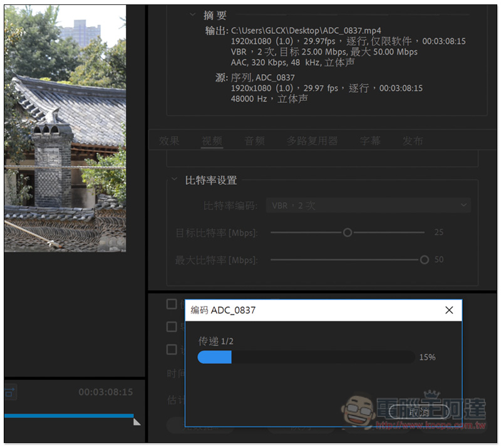The height and width of the screenshot is (448, 501).
Task: Toggle the first checkbox below bitrate settings
Action: pyautogui.click(x=172, y=304)
